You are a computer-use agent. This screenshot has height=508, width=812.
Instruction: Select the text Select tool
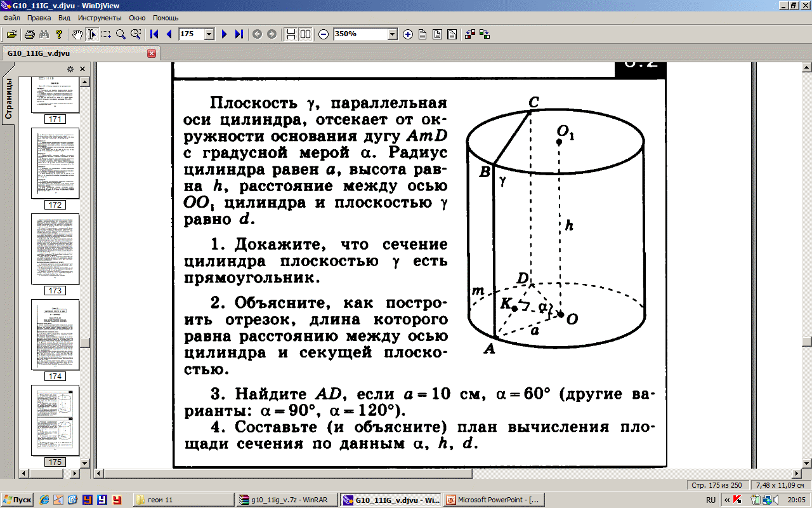91,34
